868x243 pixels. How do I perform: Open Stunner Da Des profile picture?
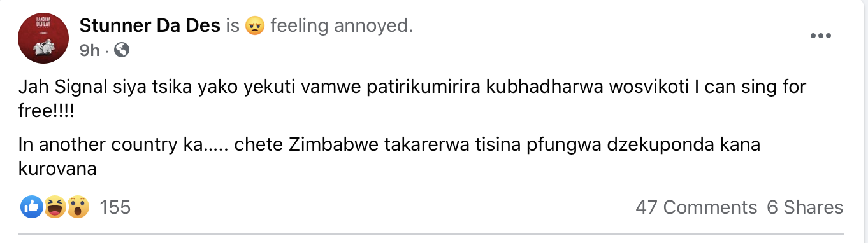point(43,38)
